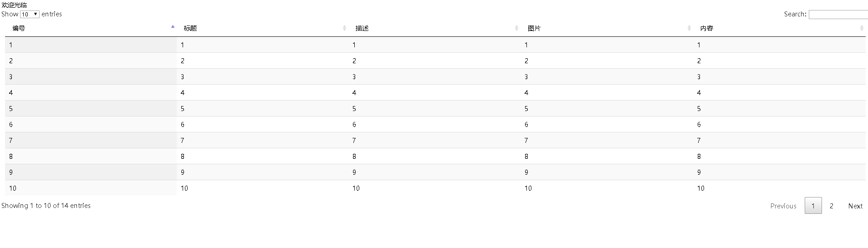868x248 pixels.
Task: Click the 内容 column header text
Action: 707,28
